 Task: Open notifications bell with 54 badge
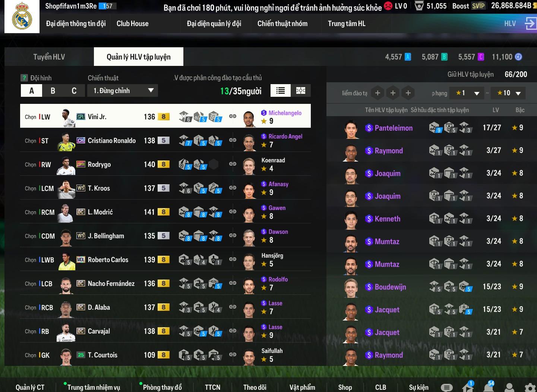coord(489,387)
